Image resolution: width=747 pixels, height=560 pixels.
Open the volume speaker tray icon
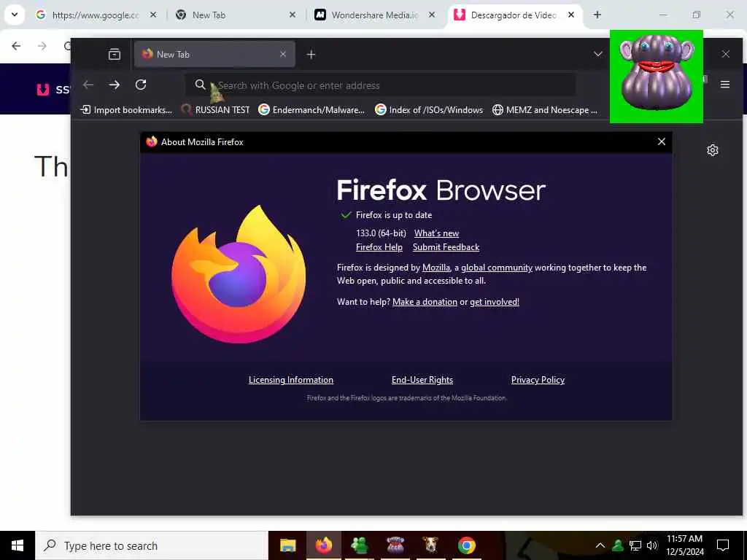(651, 545)
